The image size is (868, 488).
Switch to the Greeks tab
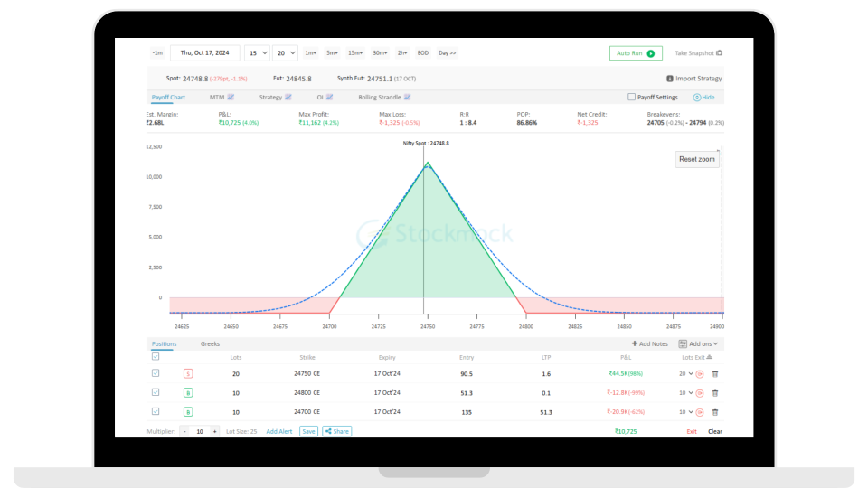[x=210, y=343]
